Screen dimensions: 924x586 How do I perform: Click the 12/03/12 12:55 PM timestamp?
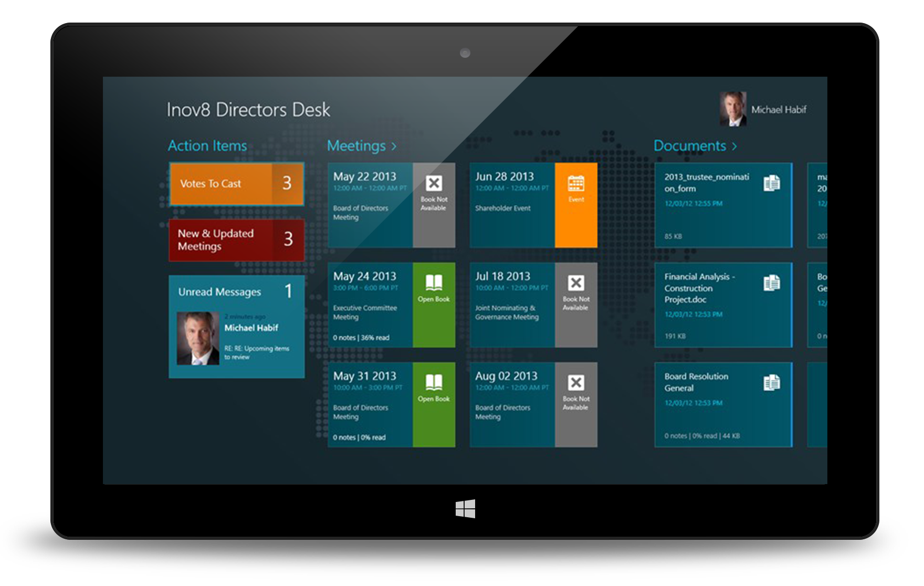(694, 204)
